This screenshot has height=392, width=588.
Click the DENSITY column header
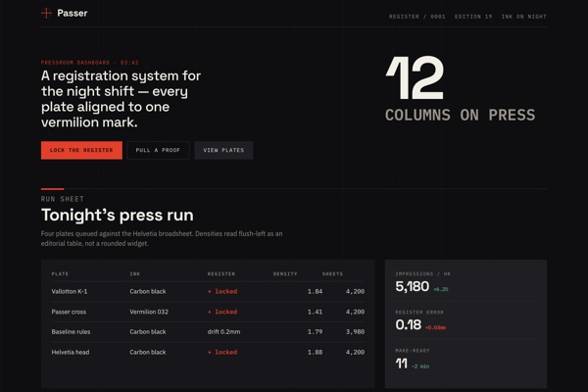(285, 273)
